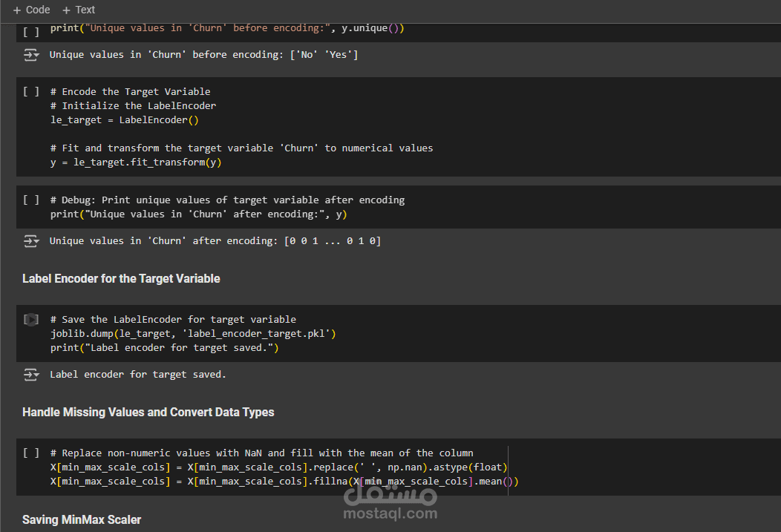781x532 pixels.
Task: Run the Debug print after encoding cell
Action: [31, 200]
